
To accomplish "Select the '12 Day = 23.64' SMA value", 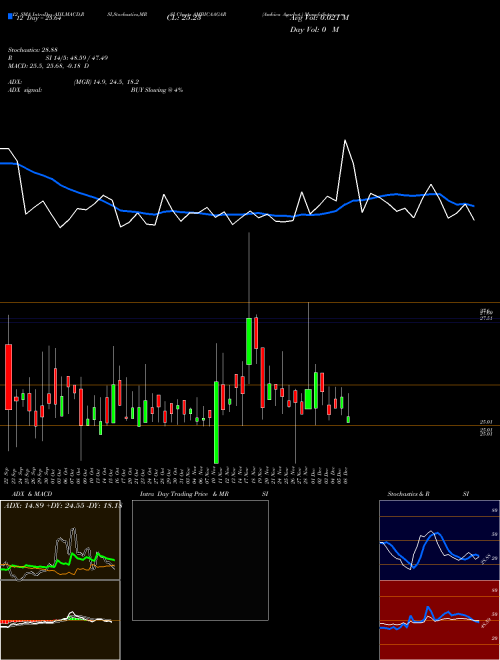I will 38,18.
